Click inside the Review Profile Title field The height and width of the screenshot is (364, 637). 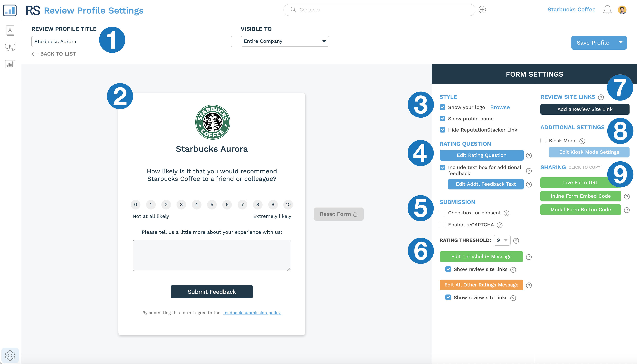point(75,41)
